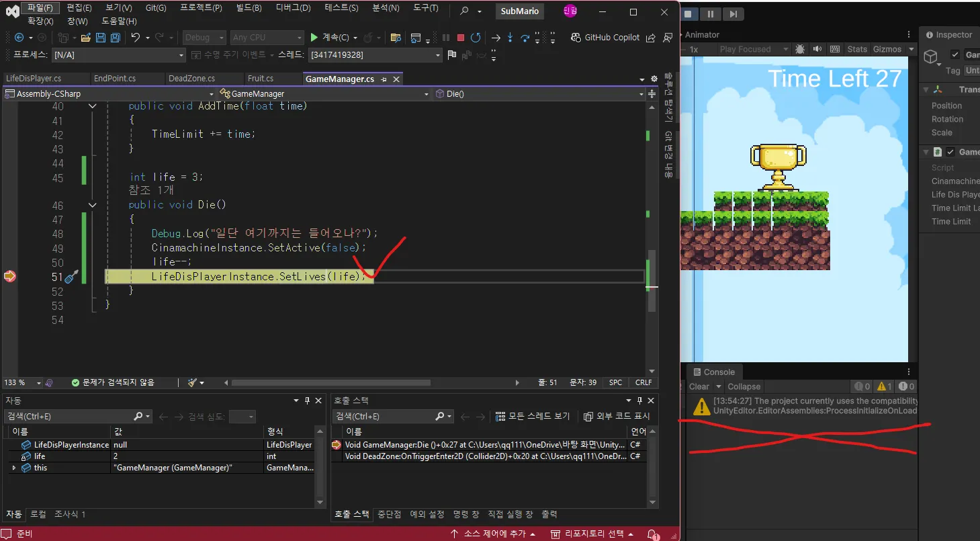Open the Debug configuration dropdown

coord(205,38)
